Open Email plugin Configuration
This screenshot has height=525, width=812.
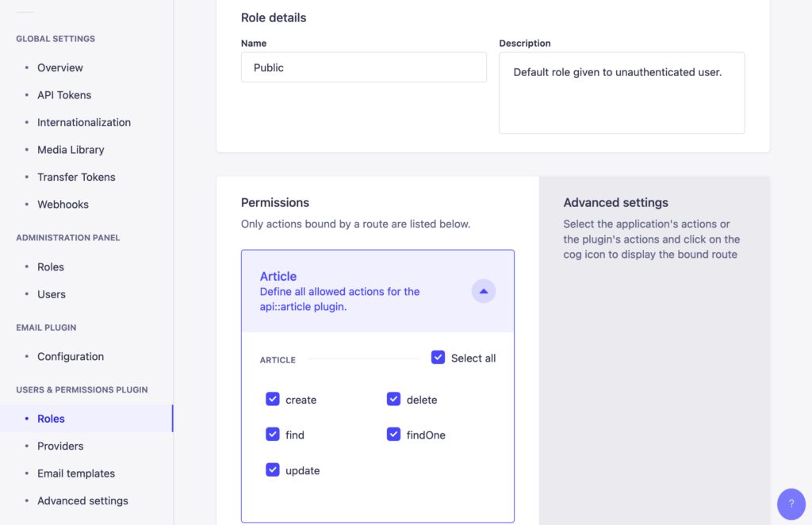point(71,357)
